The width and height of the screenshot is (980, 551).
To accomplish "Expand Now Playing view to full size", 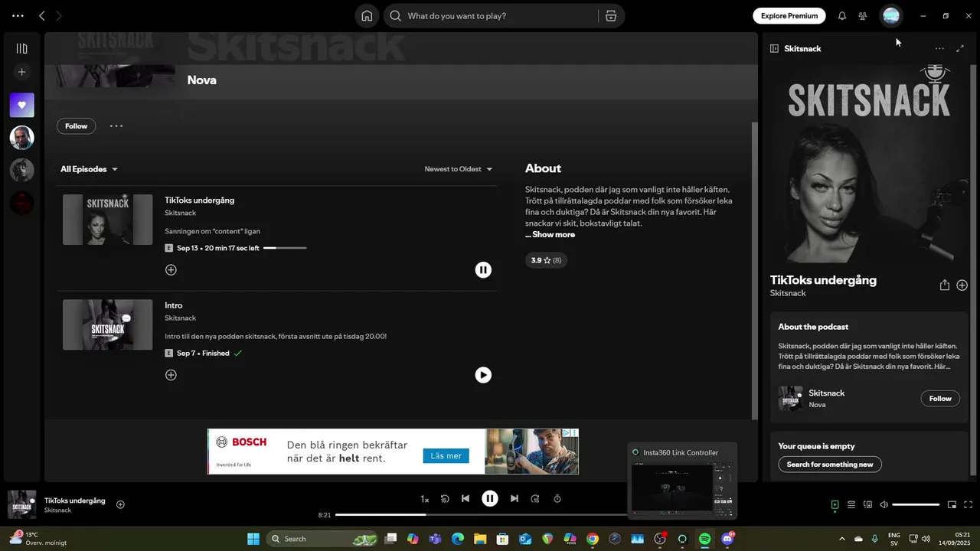I will pos(960,48).
